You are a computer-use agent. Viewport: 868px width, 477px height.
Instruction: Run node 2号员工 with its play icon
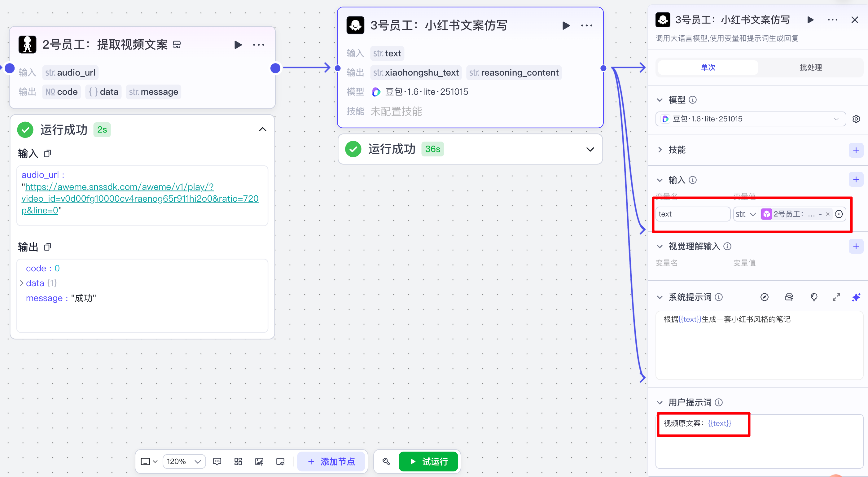238,45
